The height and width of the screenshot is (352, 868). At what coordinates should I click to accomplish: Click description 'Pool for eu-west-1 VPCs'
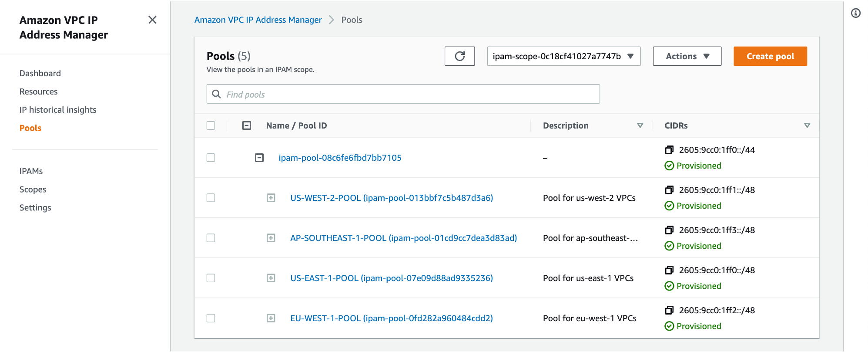[590, 318]
